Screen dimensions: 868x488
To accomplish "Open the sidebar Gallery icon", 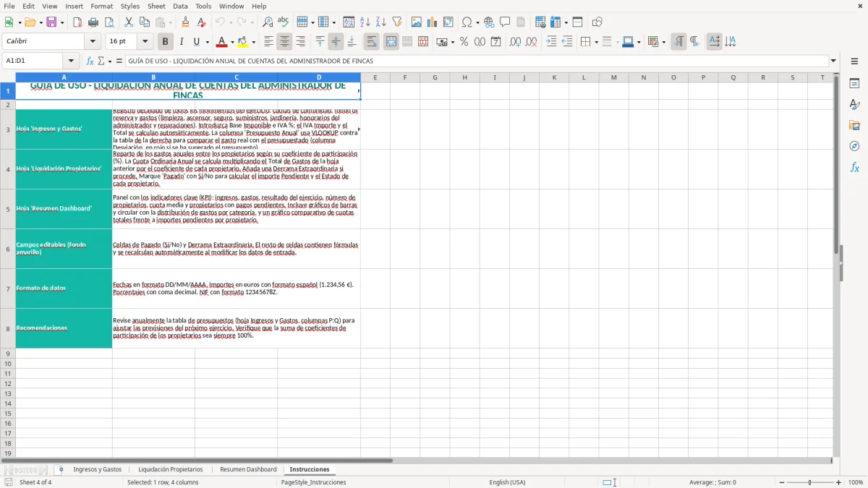I will pyautogui.click(x=854, y=126).
